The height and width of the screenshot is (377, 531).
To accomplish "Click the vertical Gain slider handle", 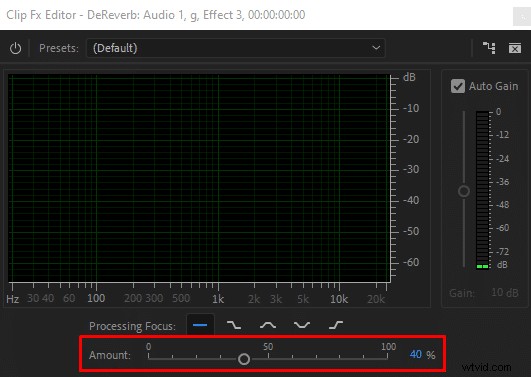I will (x=464, y=191).
